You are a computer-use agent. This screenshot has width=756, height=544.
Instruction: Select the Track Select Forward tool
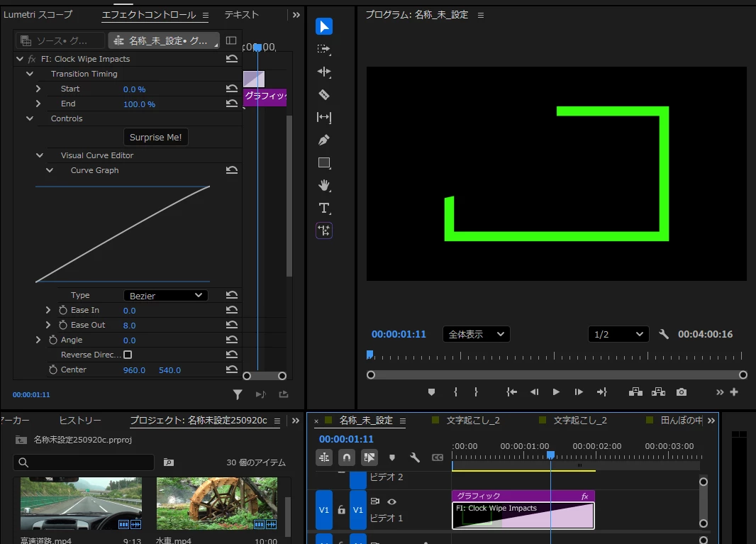coord(324,49)
